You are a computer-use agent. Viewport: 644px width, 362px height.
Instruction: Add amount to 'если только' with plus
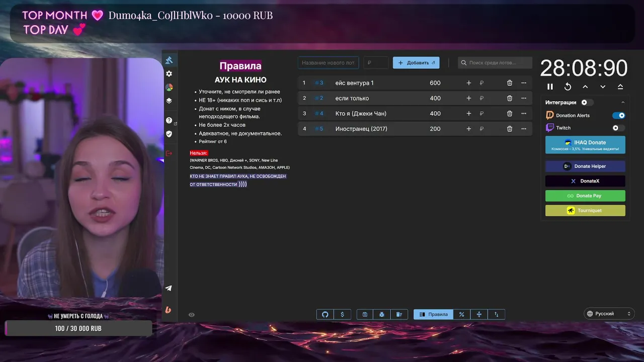tap(469, 98)
